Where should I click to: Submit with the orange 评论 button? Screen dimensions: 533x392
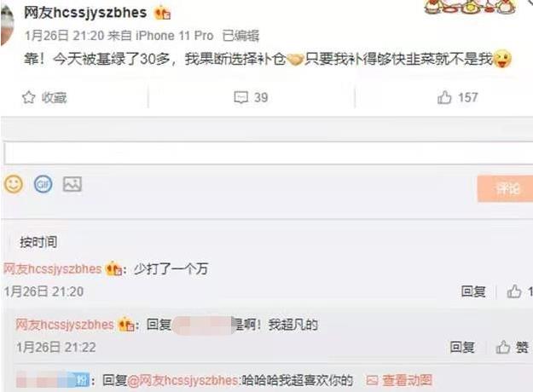click(505, 188)
